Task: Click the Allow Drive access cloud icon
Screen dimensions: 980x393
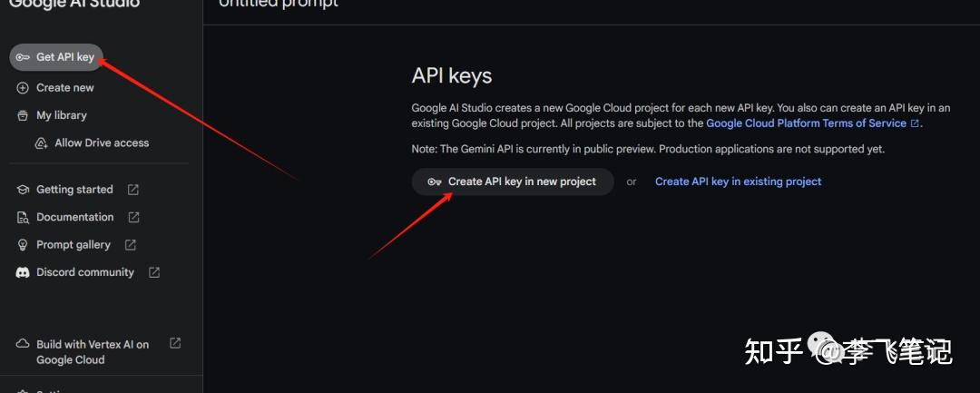Action: [x=41, y=143]
